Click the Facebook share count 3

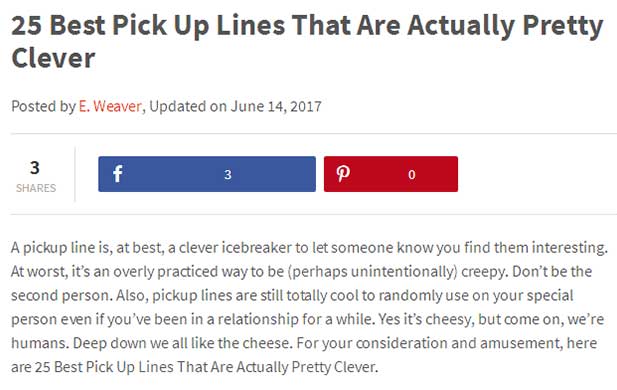pos(227,174)
